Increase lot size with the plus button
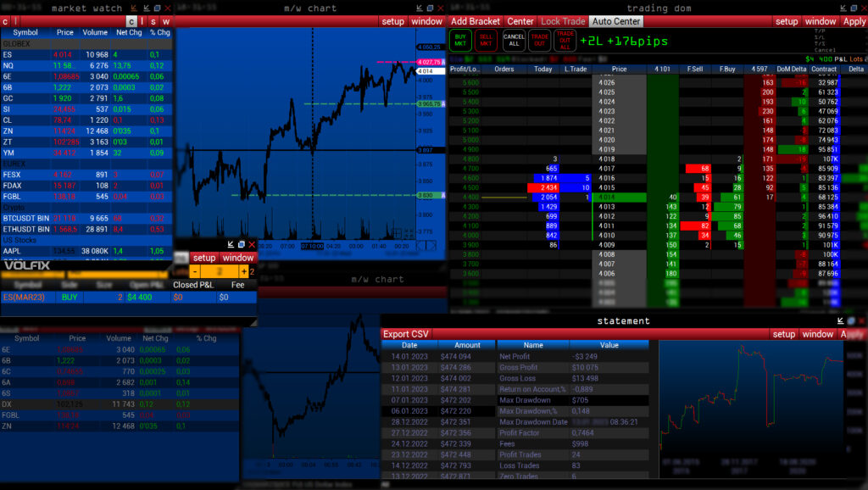This screenshot has height=490, width=868. tap(244, 271)
